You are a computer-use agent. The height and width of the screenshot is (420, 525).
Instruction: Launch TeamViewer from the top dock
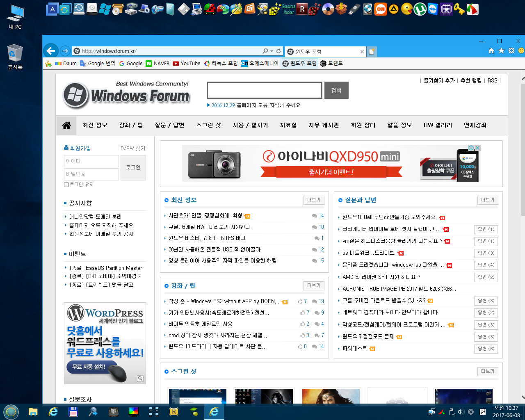click(x=433, y=9)
